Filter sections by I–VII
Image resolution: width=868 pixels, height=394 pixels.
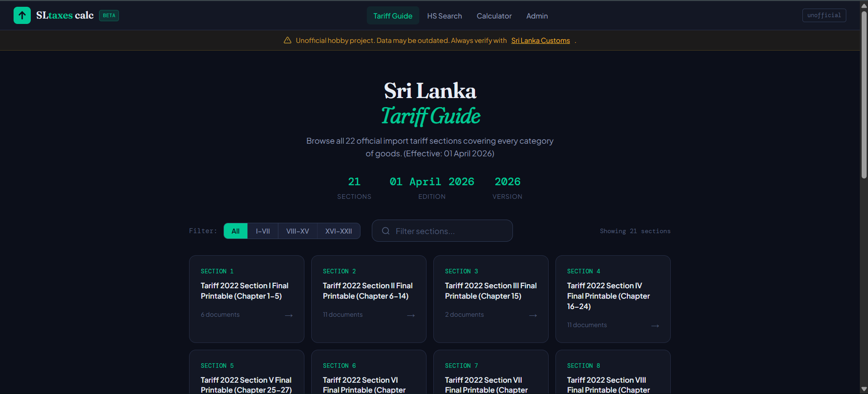263,231
